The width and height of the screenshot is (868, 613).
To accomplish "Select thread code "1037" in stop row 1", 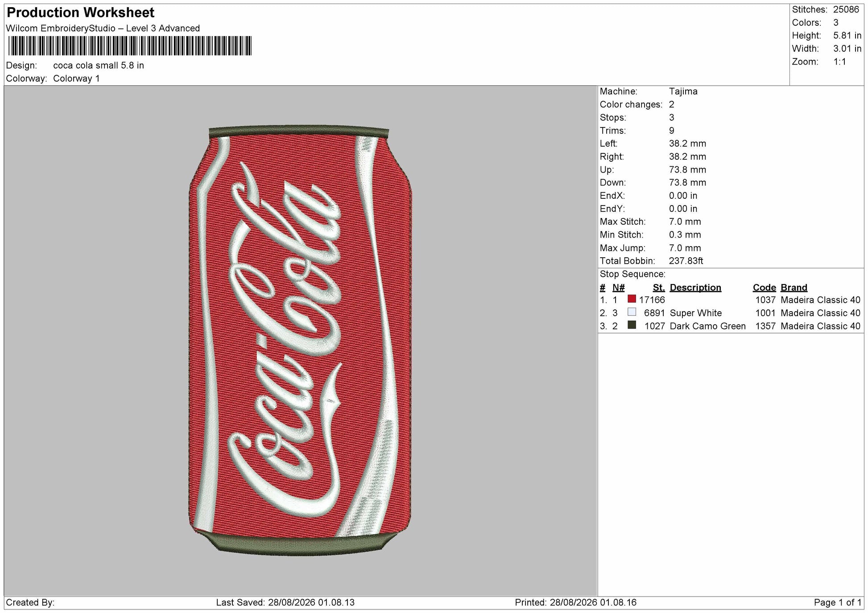I will (x=765, y=300).
